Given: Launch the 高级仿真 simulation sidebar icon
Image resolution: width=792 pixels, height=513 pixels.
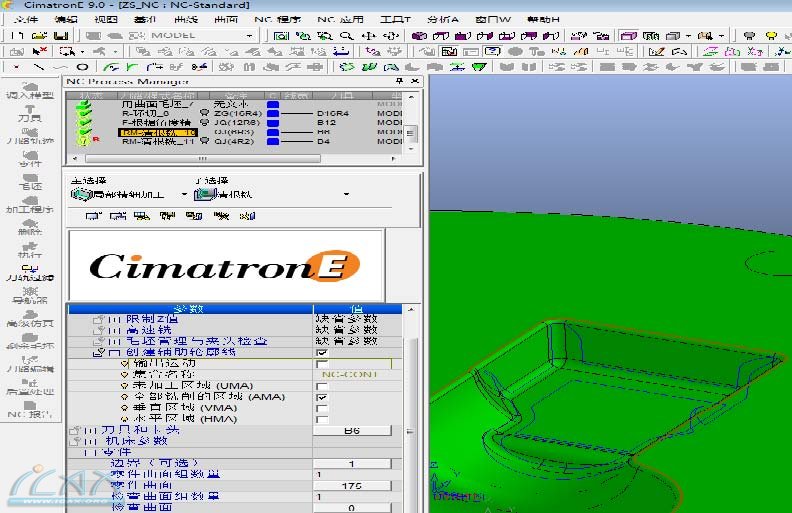Looking at the screenshot, I should (x=30, y=319).
